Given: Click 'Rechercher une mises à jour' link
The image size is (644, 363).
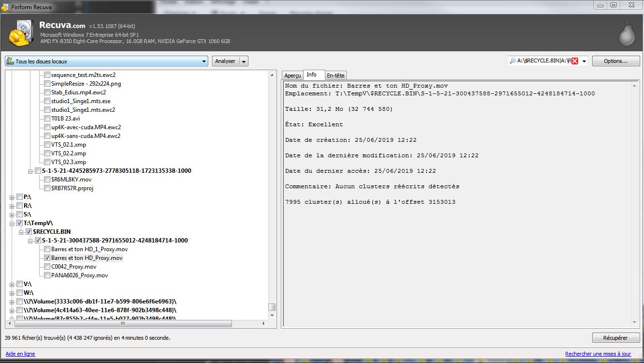Looking at the screenshot, I should (598, 354).
